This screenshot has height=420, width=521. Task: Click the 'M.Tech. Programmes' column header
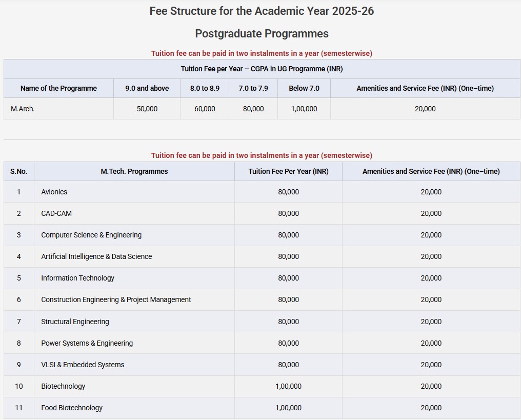point(134,171)
